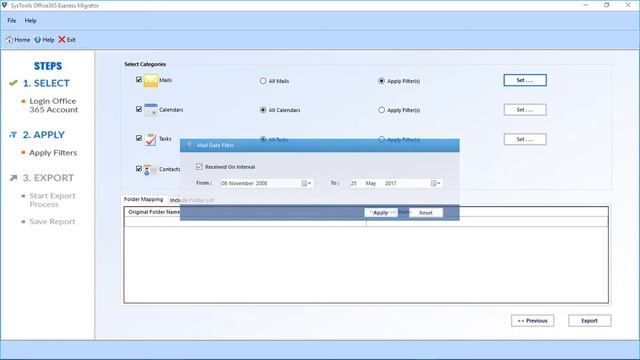Click the 3. EXPORT step heading

[x=48, y=178]
